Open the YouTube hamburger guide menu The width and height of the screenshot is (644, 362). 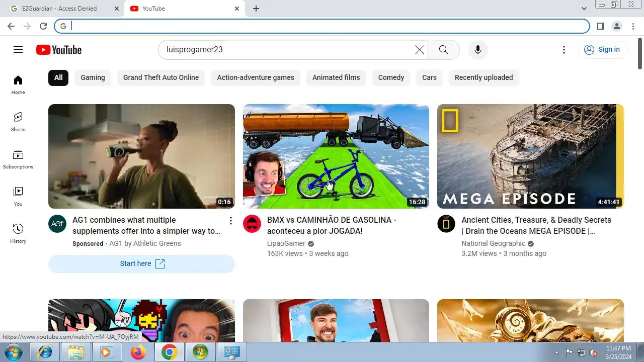(18, 49)
